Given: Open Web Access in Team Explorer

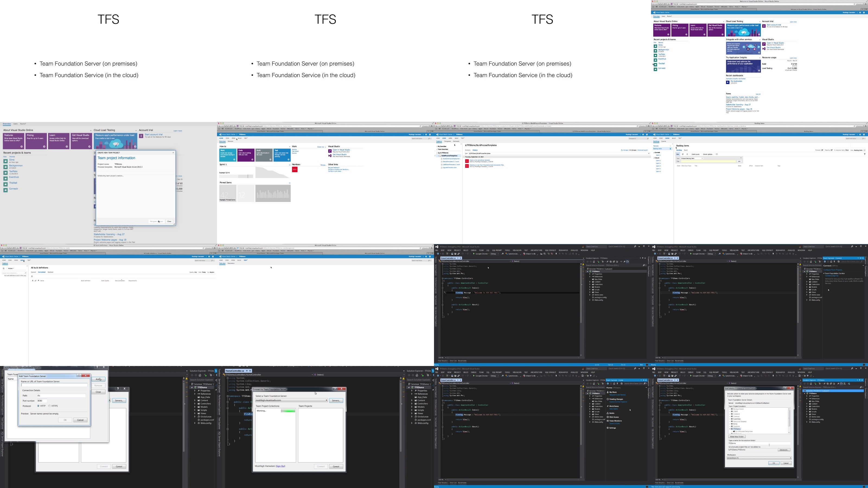Looking at the screenshot, I should (614, 417).
